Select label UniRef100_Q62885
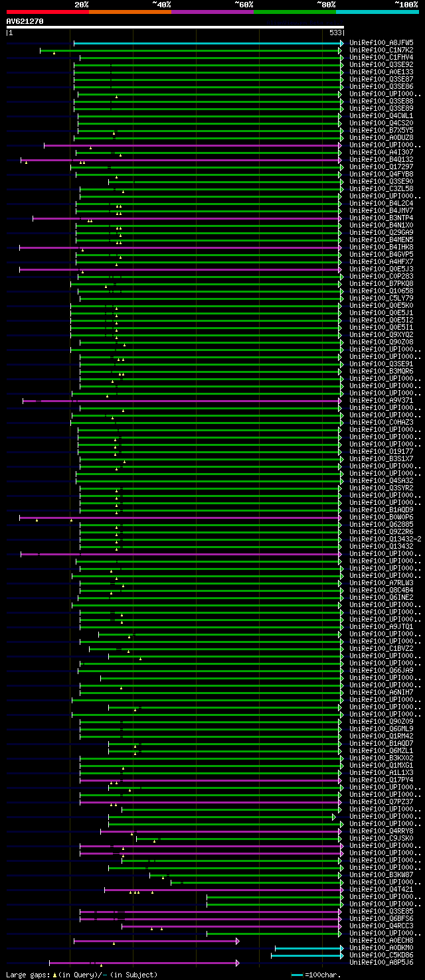Viewport: 425px width, 980px height. coord(381,524)
